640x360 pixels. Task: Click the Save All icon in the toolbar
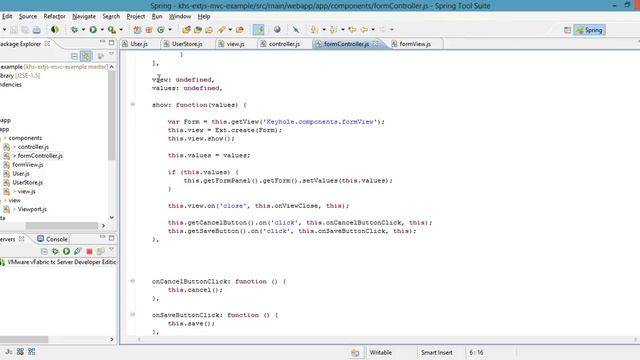[x=25, y=30]
